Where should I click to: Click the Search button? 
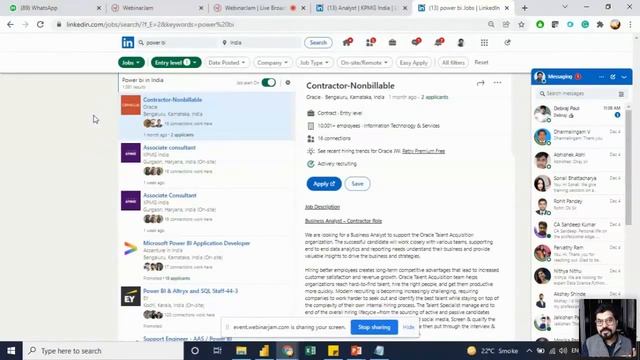point(318,42)
